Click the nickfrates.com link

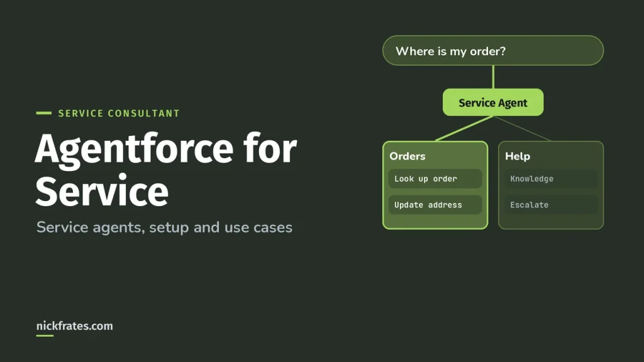coord(74,326)
